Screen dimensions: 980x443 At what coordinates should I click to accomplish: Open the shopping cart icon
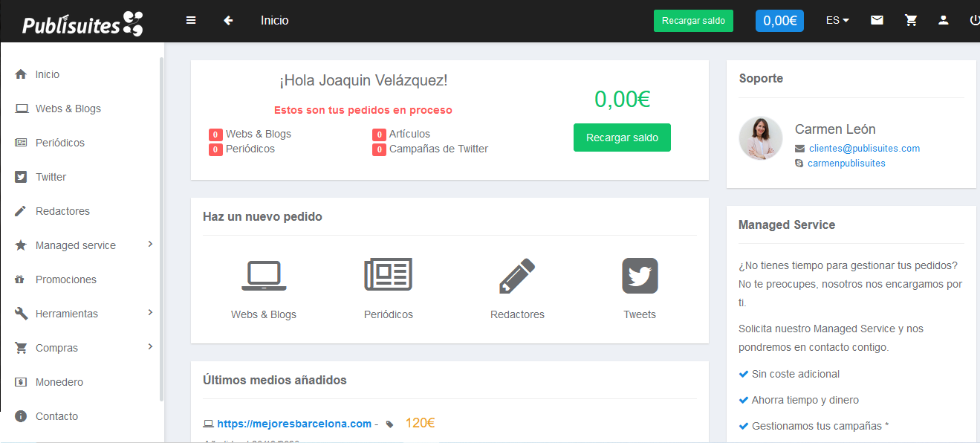tap(911, 20)
